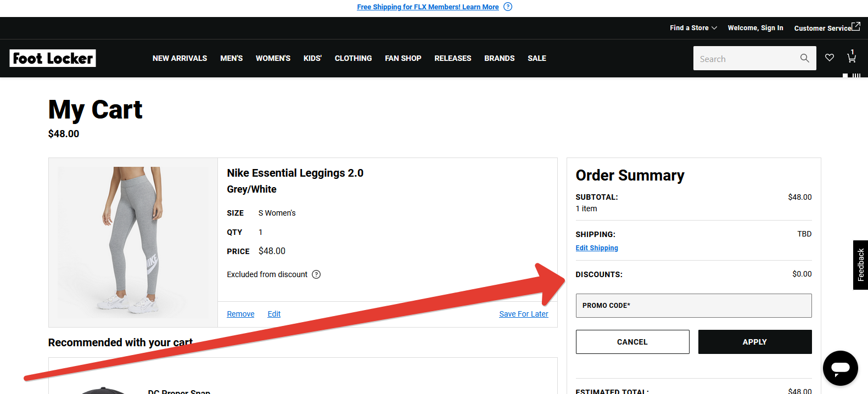Click the Free Shipping for FLX Members link
The height and width of the screenshot is (394, 868).
point(428,7)
